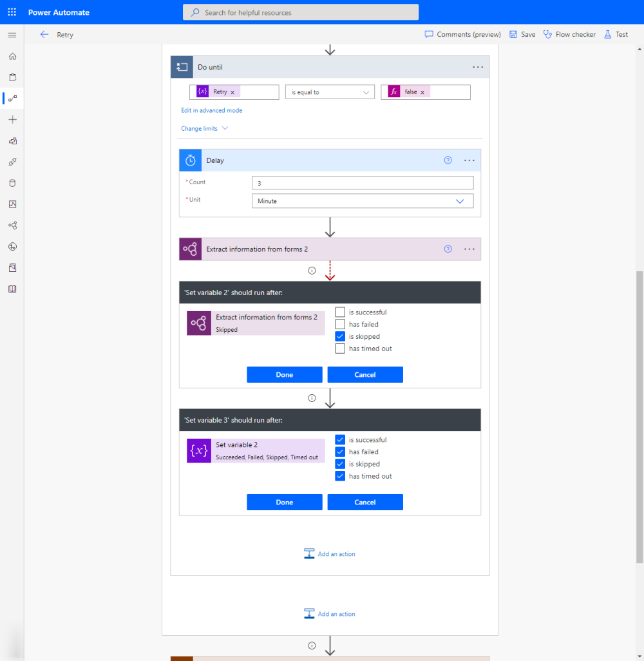Click Done in Set variable 2 panel
The width and height of the screenshot is (644, 661).
pos(285,375)
